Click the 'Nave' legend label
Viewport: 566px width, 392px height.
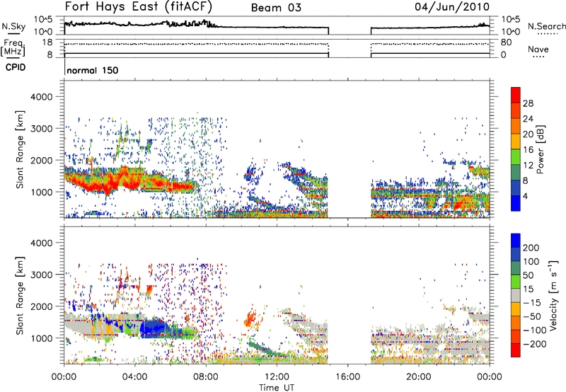click(538, 49)
